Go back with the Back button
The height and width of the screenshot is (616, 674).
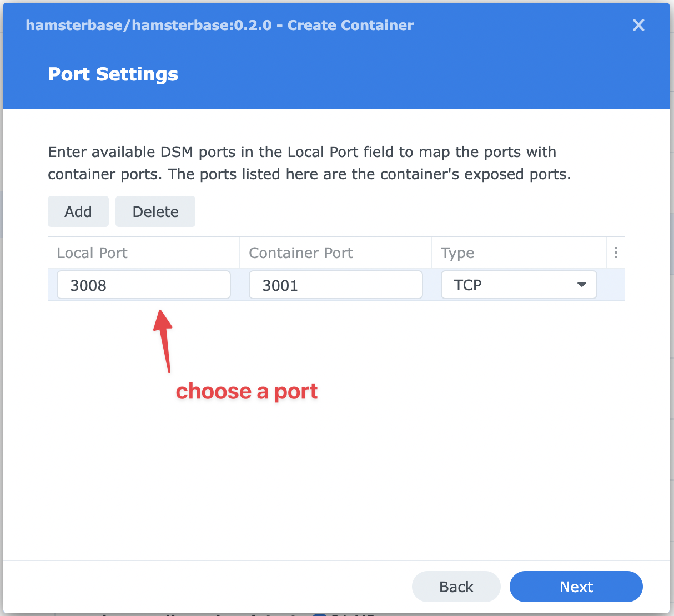tap(456, 587)
